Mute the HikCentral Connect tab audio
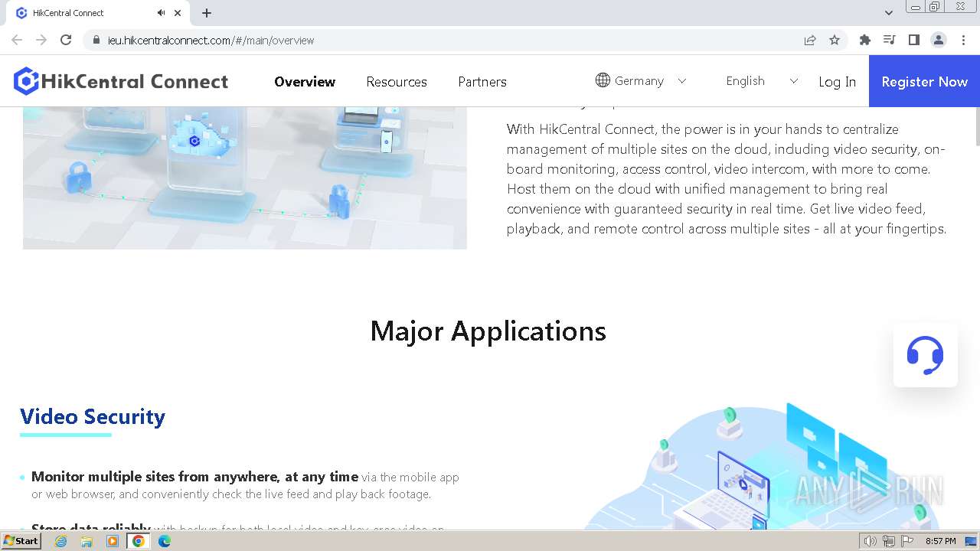 pos(161,13)
